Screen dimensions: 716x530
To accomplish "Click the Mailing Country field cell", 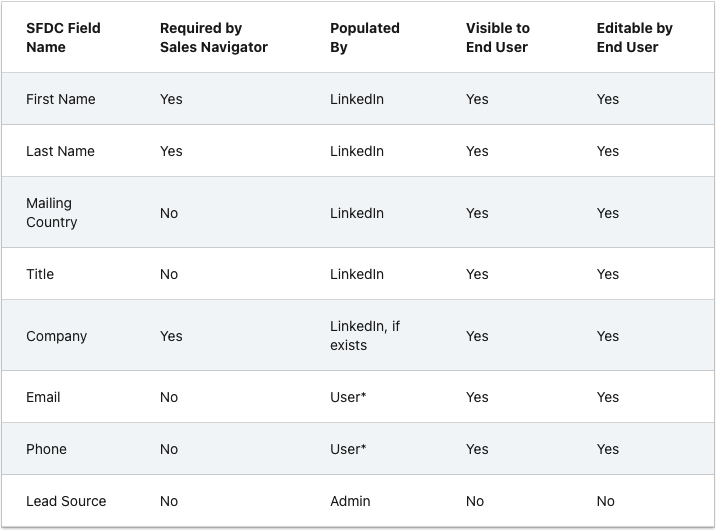I will [x=52, y=213].
